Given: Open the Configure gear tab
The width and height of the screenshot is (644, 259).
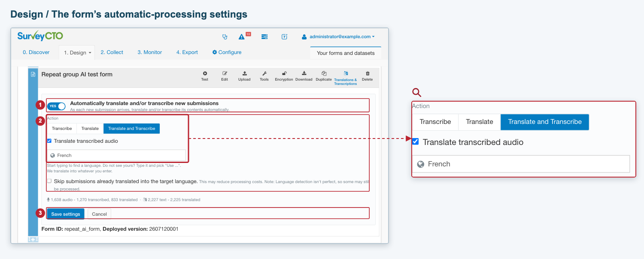Looking at the screenshot, I should (227, 52).
